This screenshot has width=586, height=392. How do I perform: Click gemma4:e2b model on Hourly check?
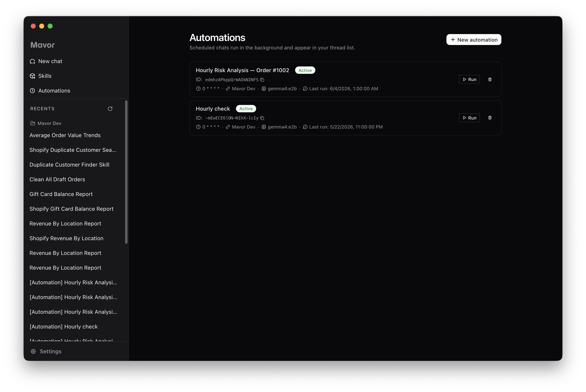pyautogui.click(x=282, y=127)
